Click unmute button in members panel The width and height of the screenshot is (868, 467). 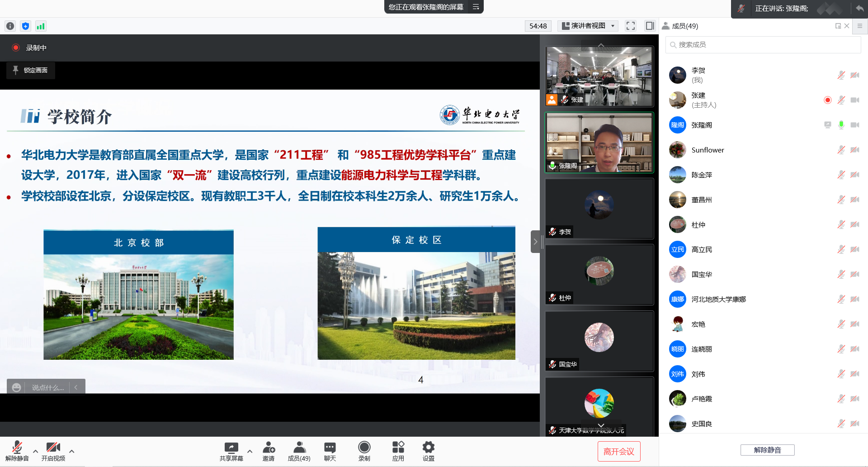[x=767, y=450]
